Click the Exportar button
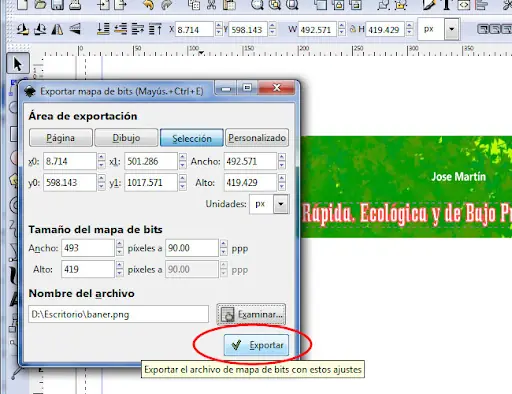Image resolution: width=512 pixels, height=394 pixels. pyautogui.click(x=256, y=345)
